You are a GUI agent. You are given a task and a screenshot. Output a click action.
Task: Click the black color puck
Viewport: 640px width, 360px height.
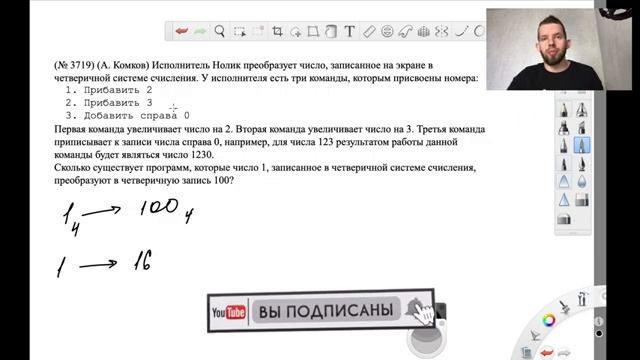pyautogui.click(x=599, y=333)
